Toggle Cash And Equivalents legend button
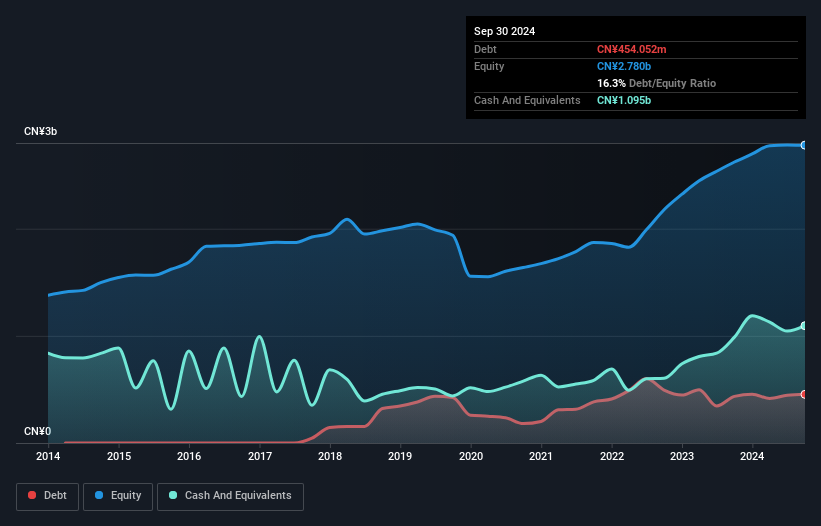 230,496
